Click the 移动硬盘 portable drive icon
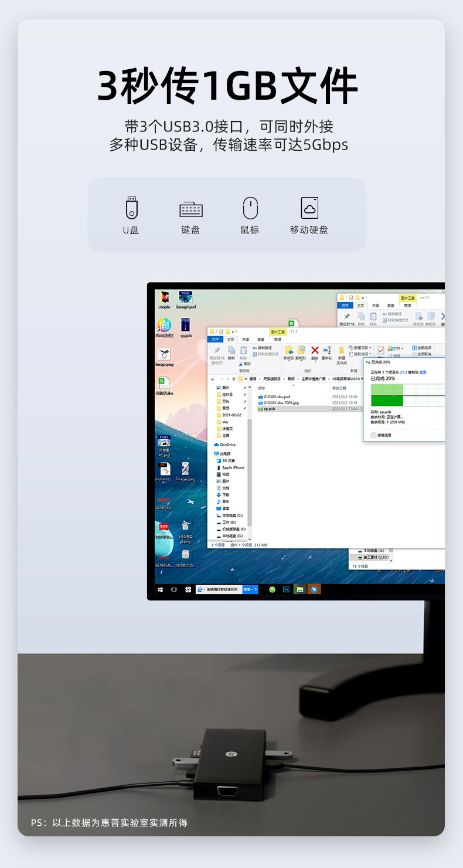The image size is (463, 868). (309, 208)
